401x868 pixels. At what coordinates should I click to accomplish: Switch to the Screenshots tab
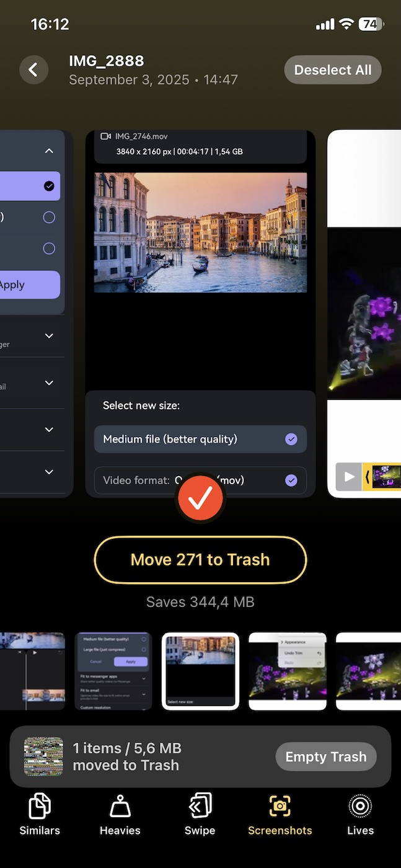pos(280,814)
